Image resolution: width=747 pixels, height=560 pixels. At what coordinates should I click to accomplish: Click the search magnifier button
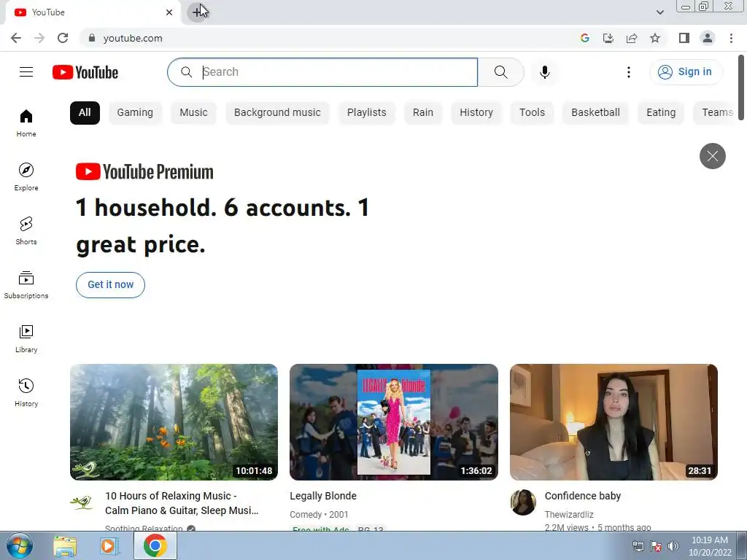click(x=500, y=72)
